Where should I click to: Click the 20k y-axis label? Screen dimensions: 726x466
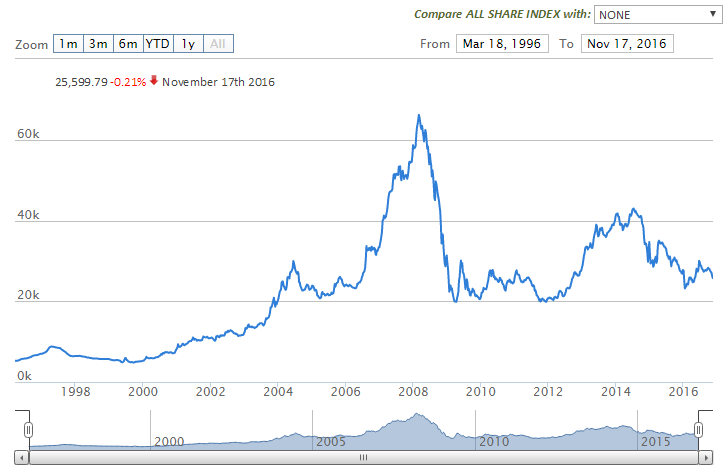(x=28, y=295)
